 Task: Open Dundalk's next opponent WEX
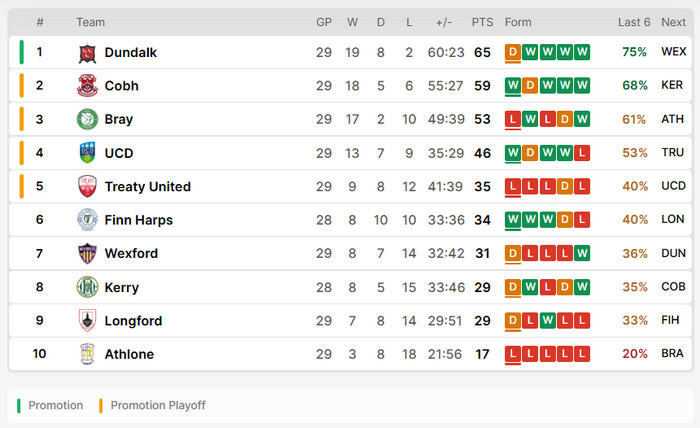674,52
